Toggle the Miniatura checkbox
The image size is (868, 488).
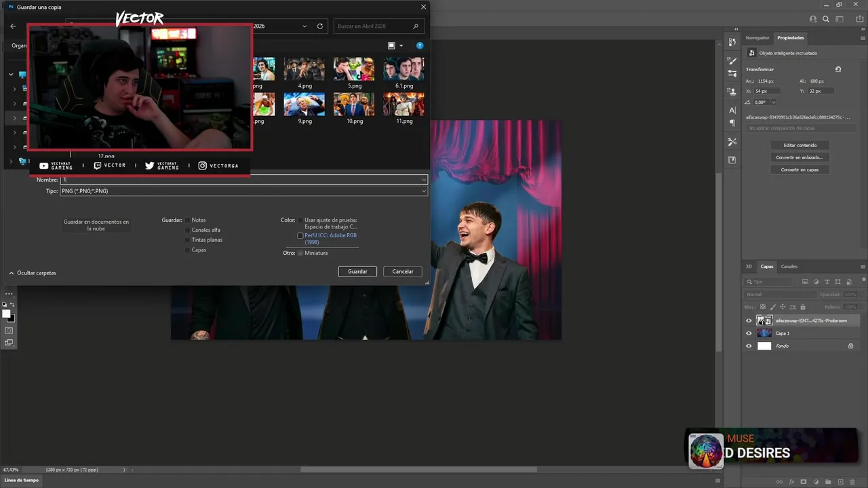(x=300, y=253)
